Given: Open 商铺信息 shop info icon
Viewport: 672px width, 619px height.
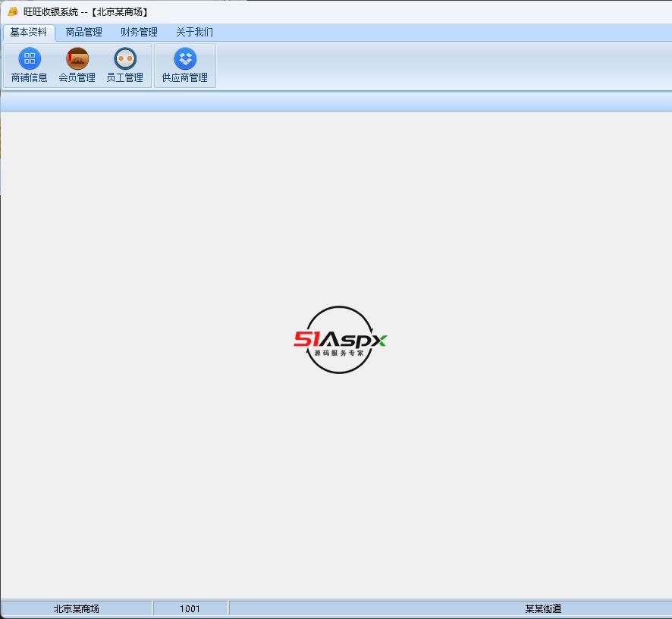Looking at the screenshot, I should (x=30, y=58).
